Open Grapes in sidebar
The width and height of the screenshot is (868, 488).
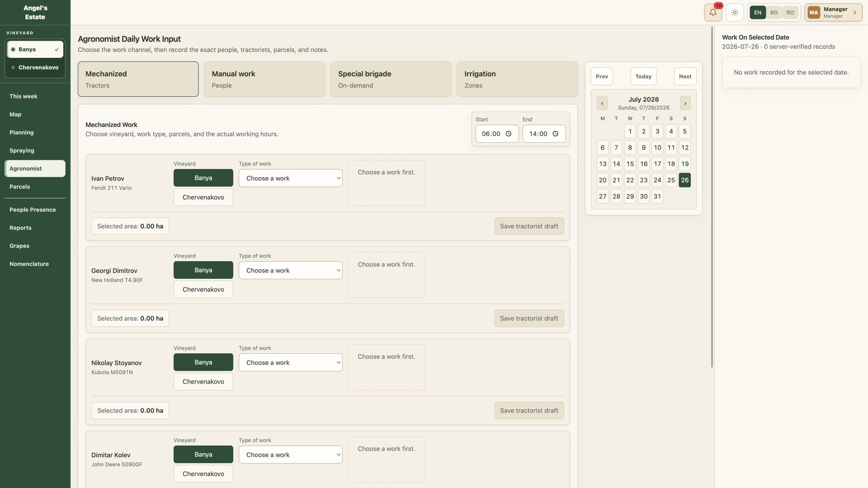tap(35, 246)
